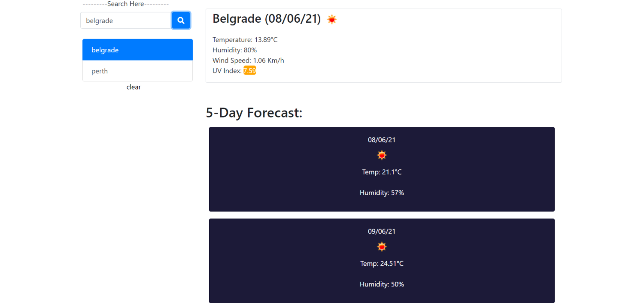Image resolution: width=644 pixels, height=304 pixels.
Task: Select the sun icon on 08/06/21 forecast card
Action: 381,155
